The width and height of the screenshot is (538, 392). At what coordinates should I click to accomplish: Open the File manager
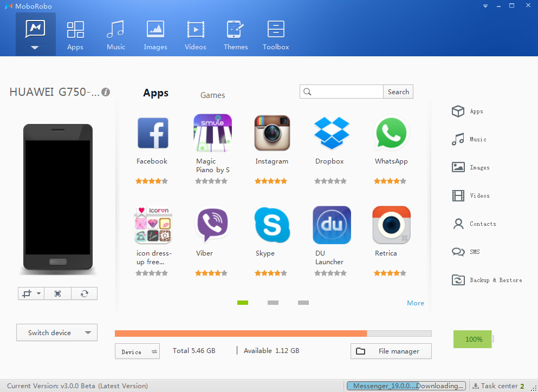[x=391, y=351]
